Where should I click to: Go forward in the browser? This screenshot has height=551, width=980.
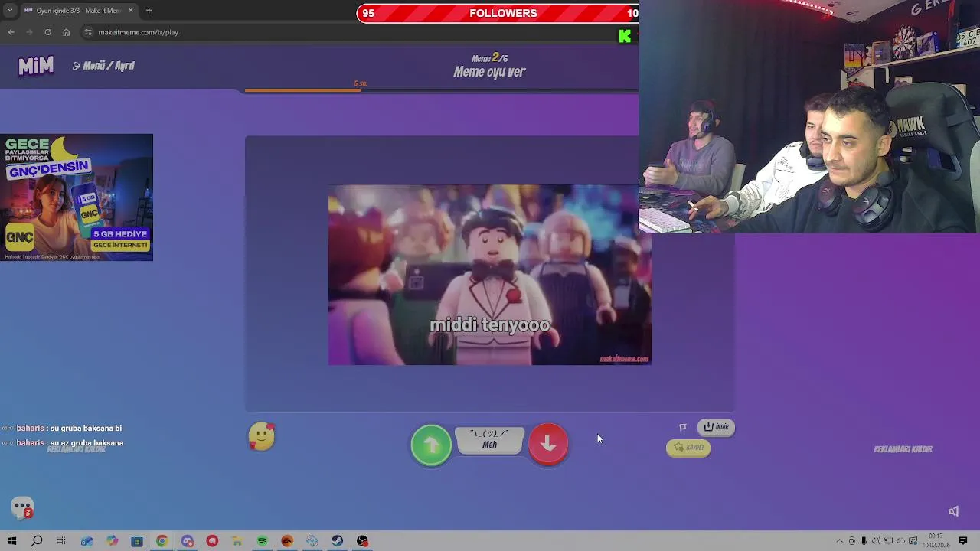pos(29,32)
